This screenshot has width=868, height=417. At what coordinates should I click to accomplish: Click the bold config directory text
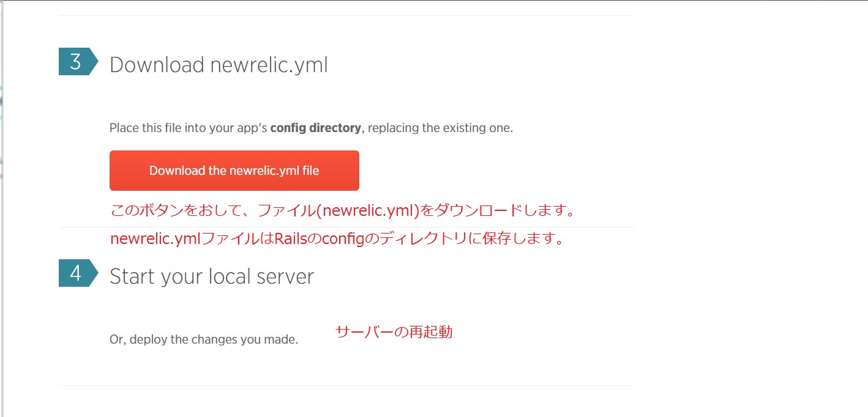315,128
